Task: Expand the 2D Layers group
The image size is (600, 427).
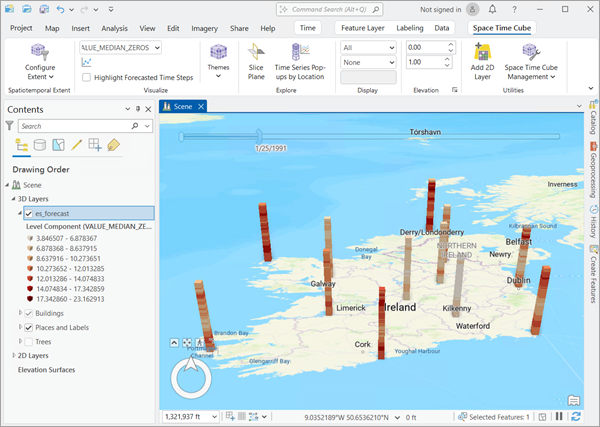Action: coord(12,355)
